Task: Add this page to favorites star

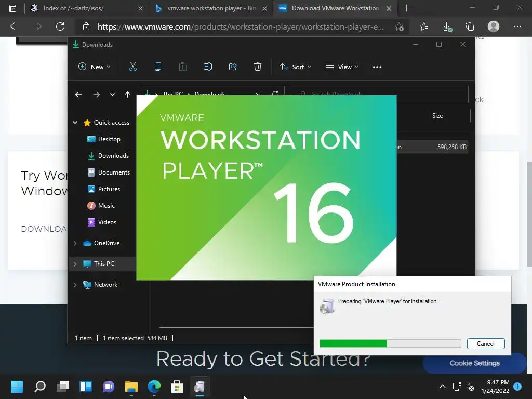Action: [400, 27]
